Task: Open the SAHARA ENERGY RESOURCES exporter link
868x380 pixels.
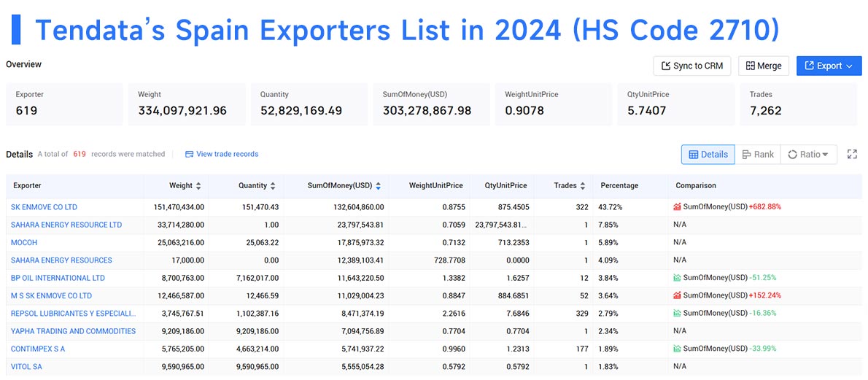Action: (61, 260)
